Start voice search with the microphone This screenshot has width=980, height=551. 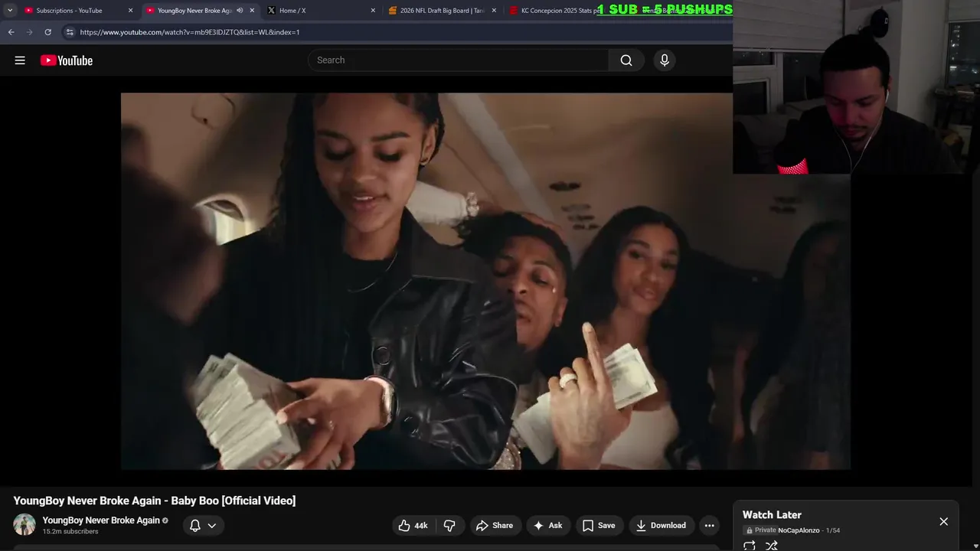665,60
